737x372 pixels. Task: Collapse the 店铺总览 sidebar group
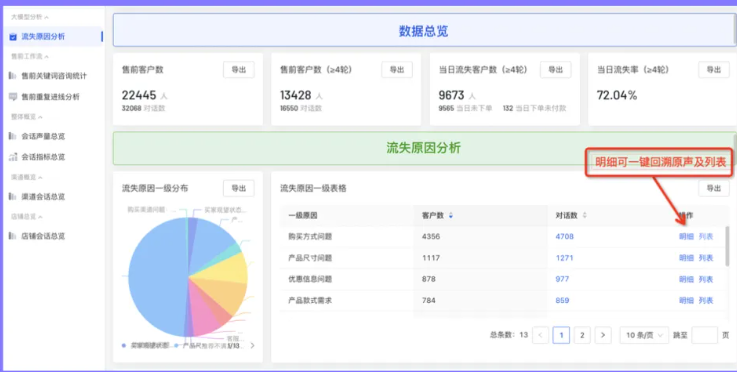click(40, 217)
